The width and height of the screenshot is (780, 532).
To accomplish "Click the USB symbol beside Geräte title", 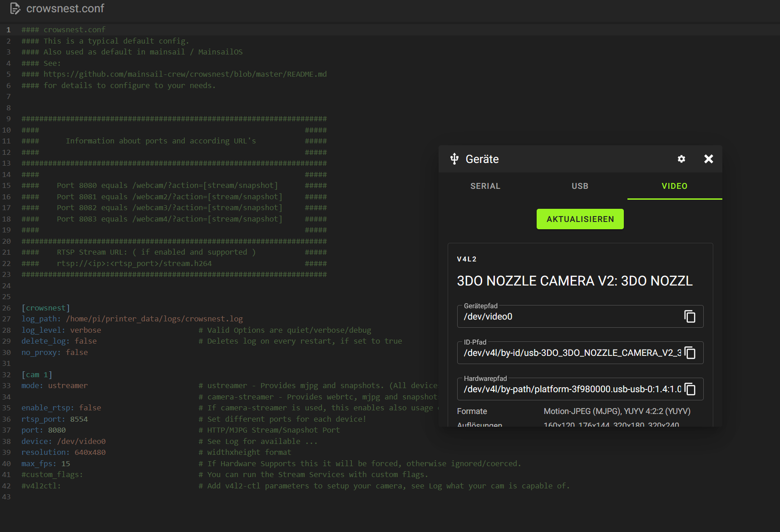I will (x=454, y=159).
